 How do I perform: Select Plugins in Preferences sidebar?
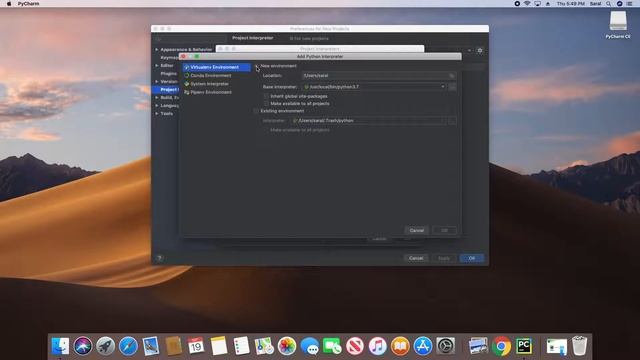tap(169, 73)
